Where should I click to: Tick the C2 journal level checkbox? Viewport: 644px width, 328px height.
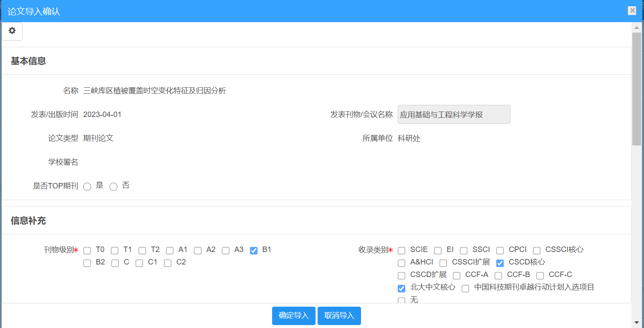pos(168,263)
